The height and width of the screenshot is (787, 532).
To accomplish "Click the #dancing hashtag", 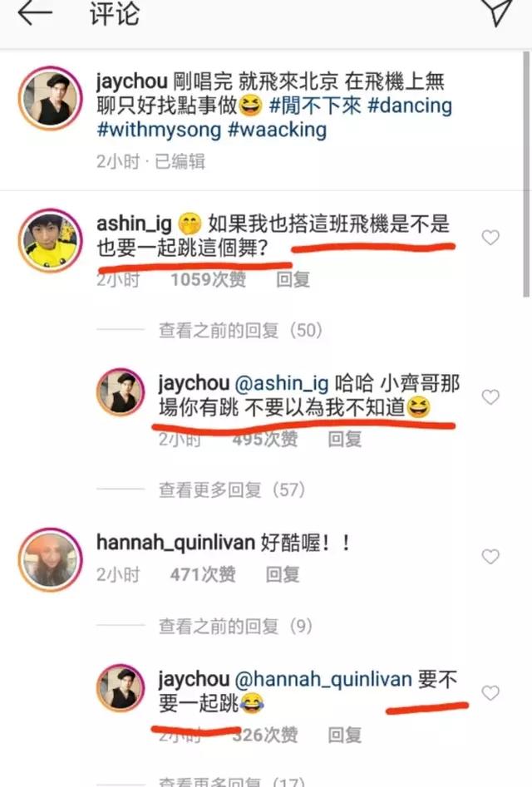I will pyautogui.click(x=410, y=106).
